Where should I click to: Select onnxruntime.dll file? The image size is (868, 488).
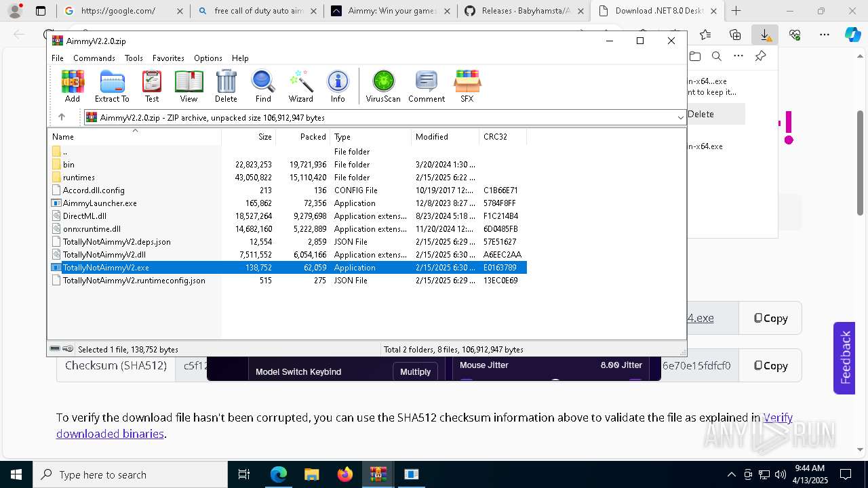tap(288, 229)
